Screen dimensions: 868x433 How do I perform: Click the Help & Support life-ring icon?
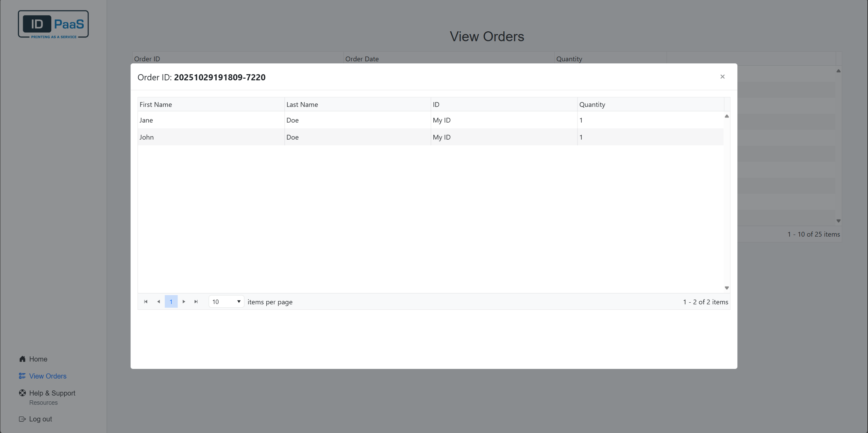click(22, 393)
